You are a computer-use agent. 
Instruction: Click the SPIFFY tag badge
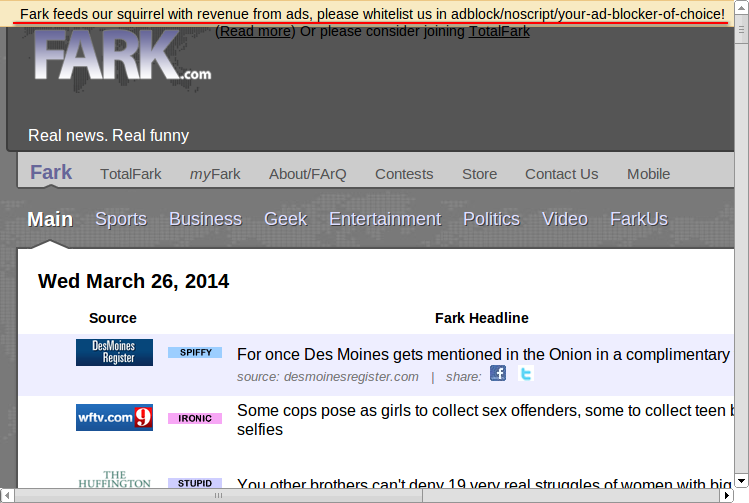[x=195, y=353]
